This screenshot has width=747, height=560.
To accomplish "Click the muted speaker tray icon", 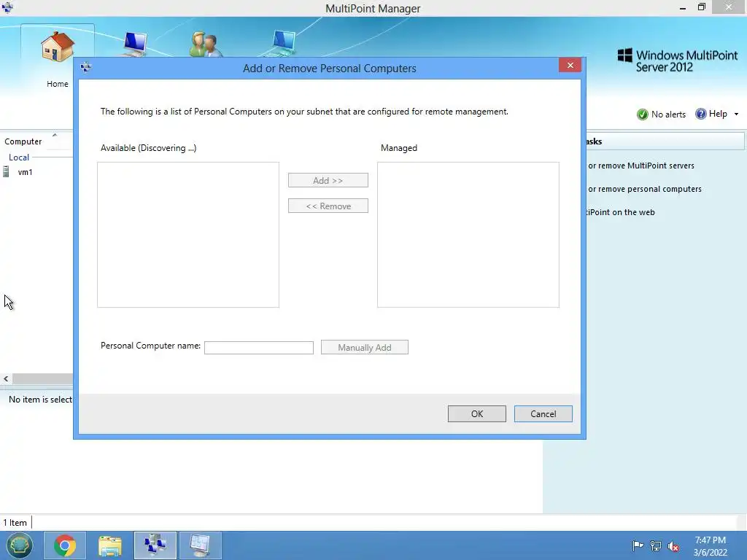I will click(673, 546).
